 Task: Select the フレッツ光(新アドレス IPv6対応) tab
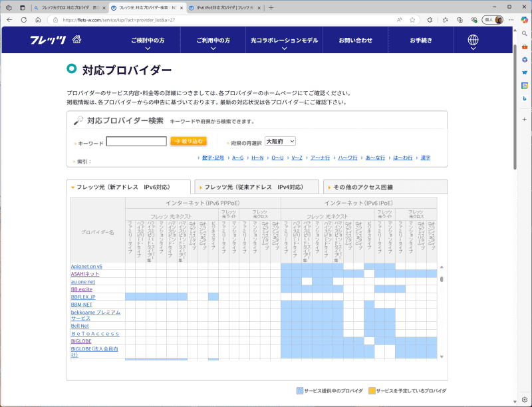[x=128, y=187]
